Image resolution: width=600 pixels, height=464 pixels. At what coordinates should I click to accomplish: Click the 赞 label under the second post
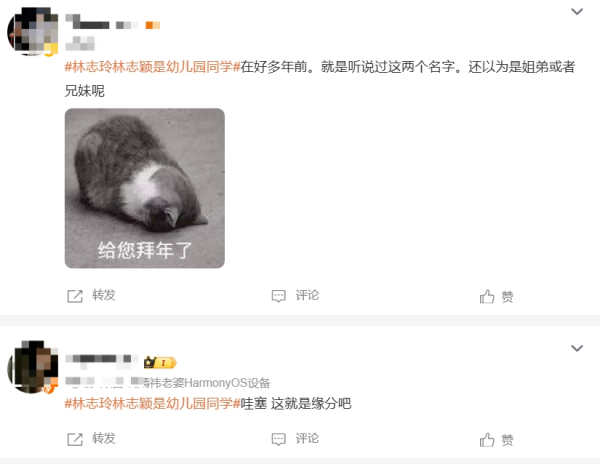pos(507,440)
